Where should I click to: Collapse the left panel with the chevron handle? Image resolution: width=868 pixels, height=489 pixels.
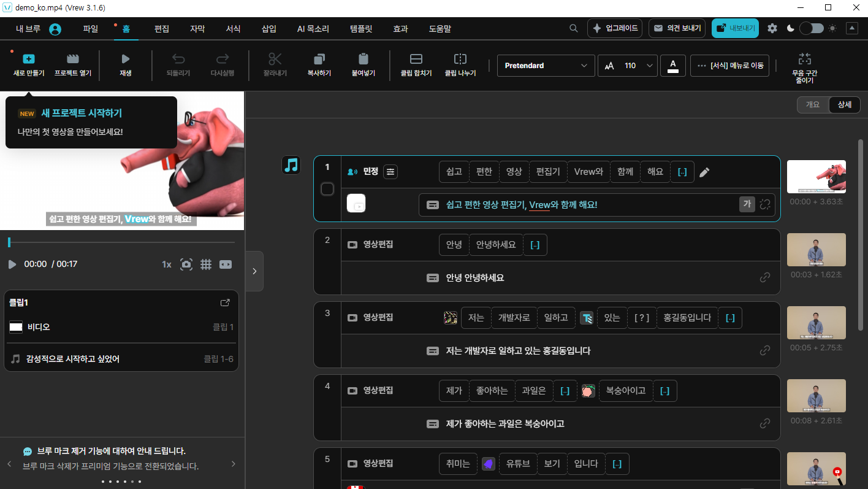click(x=254, y=271)
